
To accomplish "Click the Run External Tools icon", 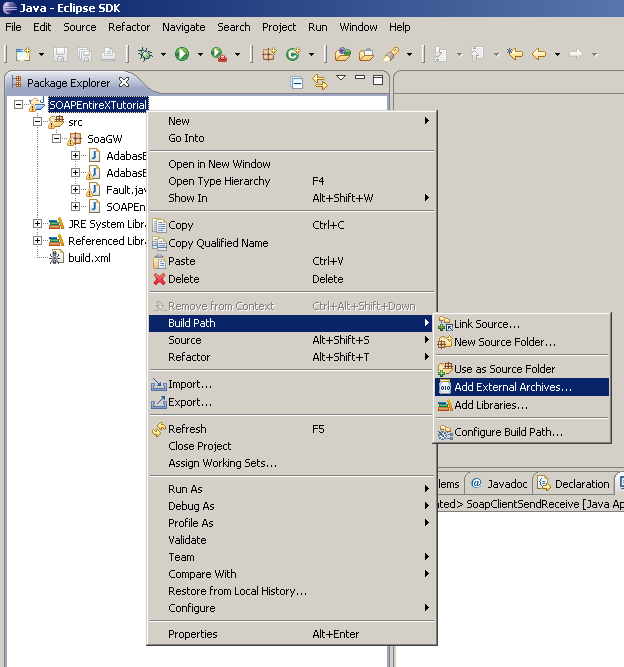I will [219, 54].
